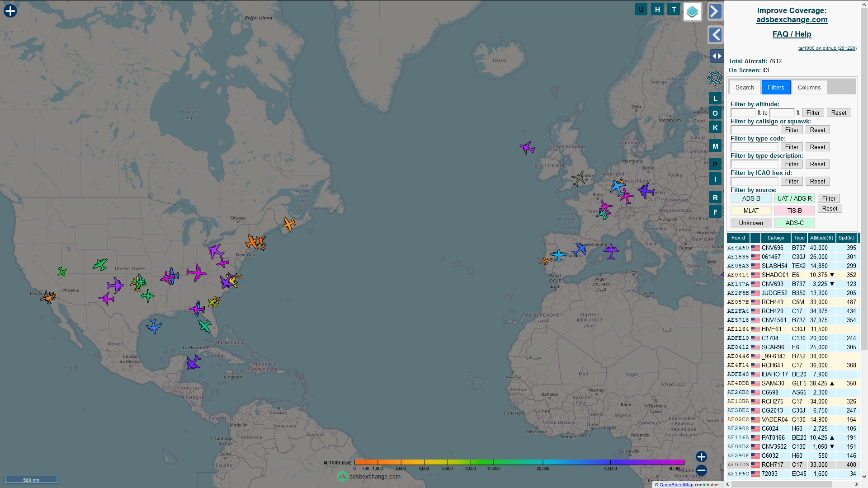Click the maximum altitude input field
868x488 pixels.
pyautogui.click(x=782, y=113)
